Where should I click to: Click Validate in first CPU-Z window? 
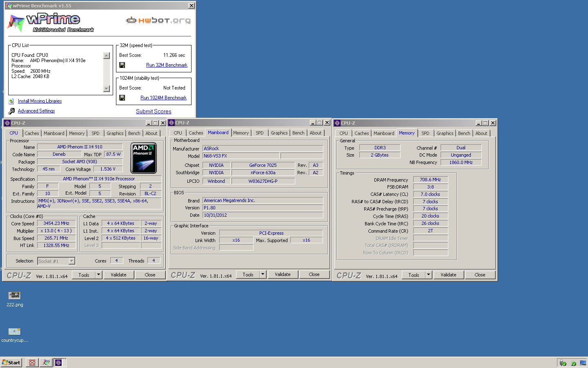click(x=118, y=275)
